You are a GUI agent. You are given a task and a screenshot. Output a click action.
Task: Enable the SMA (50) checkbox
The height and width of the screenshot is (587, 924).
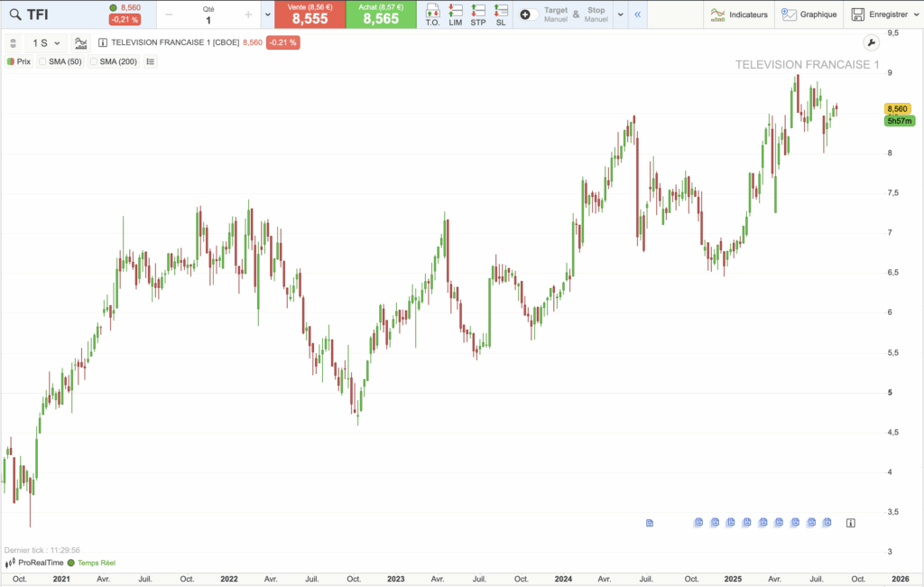[x=42, y=61]
